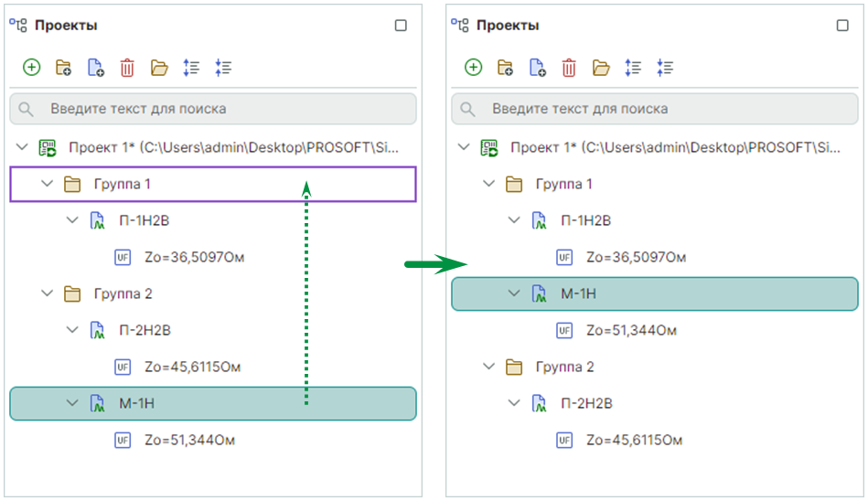Toggle the square checkbox in right Проекты header

click(x=842, y=26)
